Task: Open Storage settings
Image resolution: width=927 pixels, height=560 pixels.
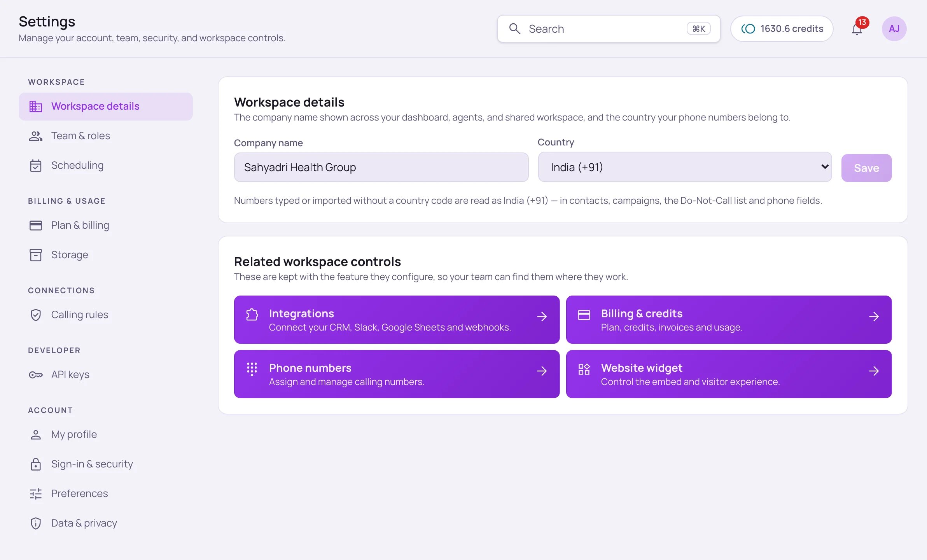Action: pos(106,255)
